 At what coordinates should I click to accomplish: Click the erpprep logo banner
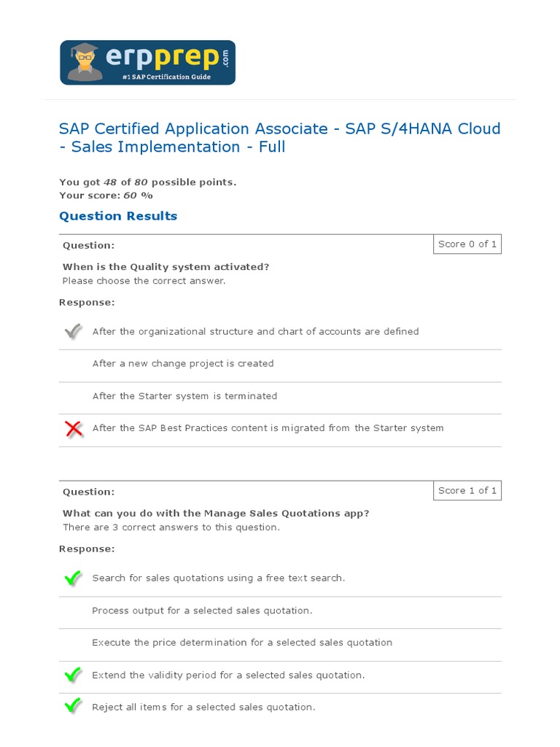pyautogui.click(x=147, y=63)
